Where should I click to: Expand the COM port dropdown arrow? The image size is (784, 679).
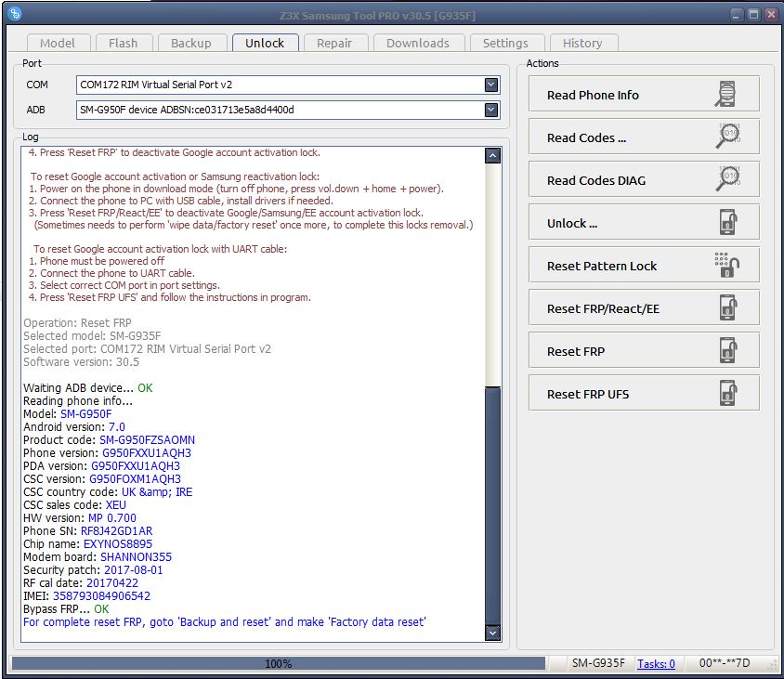pyautogui.click(x=491, y=85)
